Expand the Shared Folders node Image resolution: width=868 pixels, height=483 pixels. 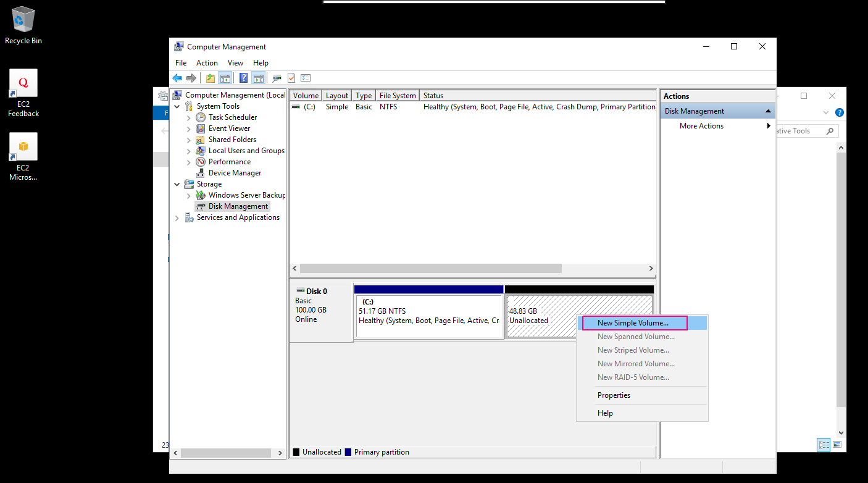click(189, 140)
